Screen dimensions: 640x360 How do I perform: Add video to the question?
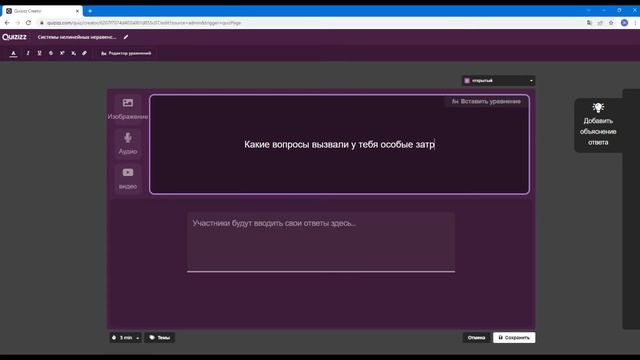click(128, 178)
